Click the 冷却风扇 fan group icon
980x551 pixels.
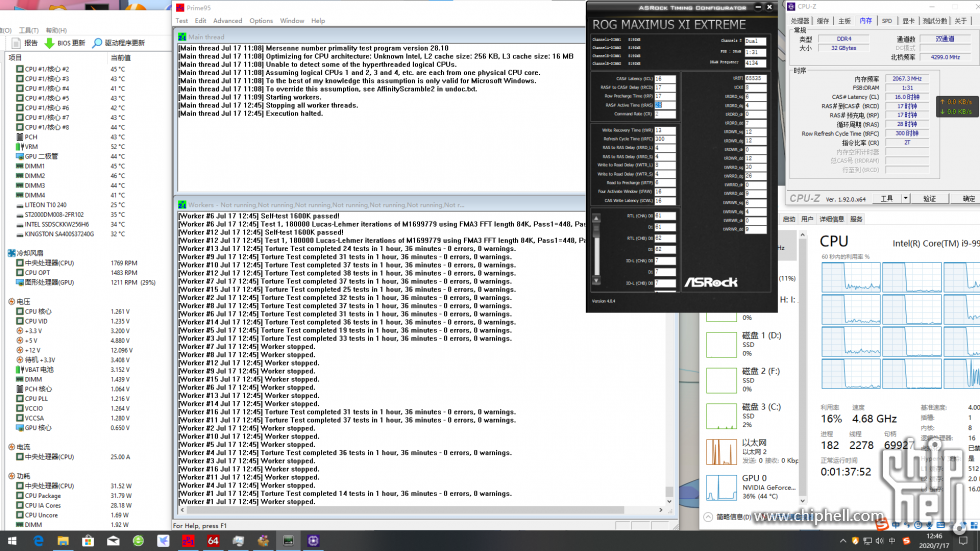(x=11, y=253)
